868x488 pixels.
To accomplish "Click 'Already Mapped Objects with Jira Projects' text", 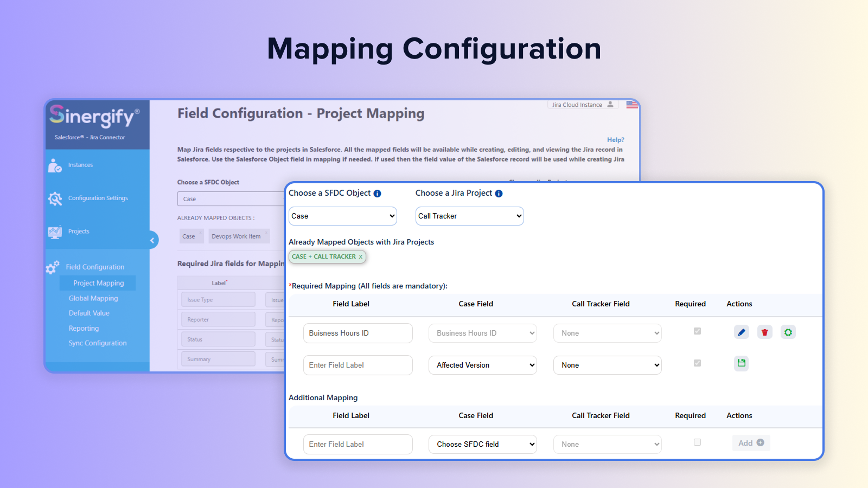I will pos(361,242).
